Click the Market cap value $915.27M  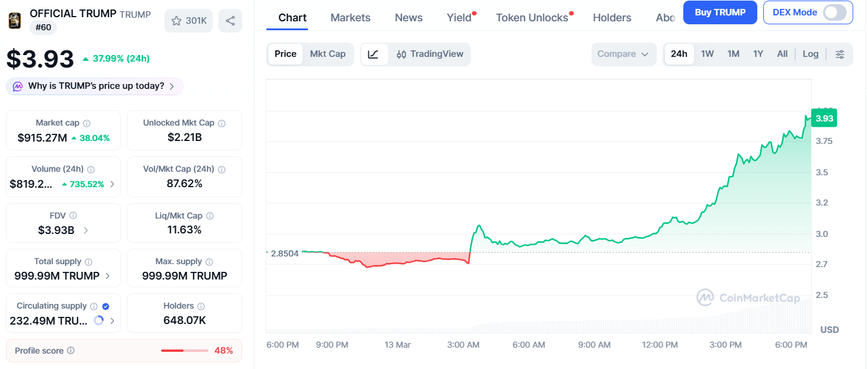(x=42, y=138)
